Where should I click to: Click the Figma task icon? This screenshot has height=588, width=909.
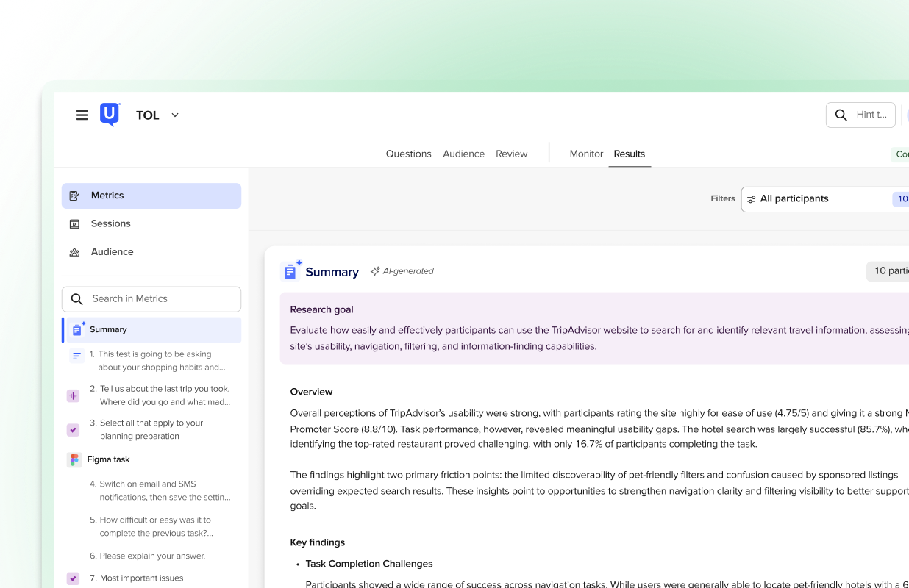tap(74, 460)
